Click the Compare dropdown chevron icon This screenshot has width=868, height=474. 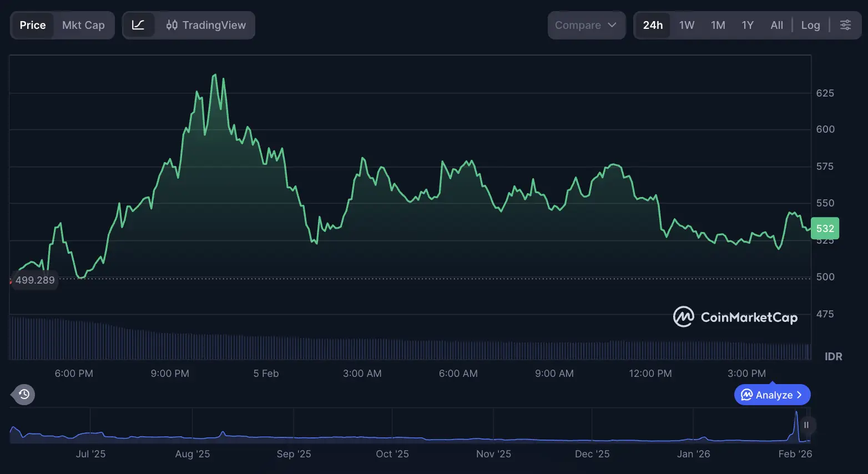(x=613, y=25)
